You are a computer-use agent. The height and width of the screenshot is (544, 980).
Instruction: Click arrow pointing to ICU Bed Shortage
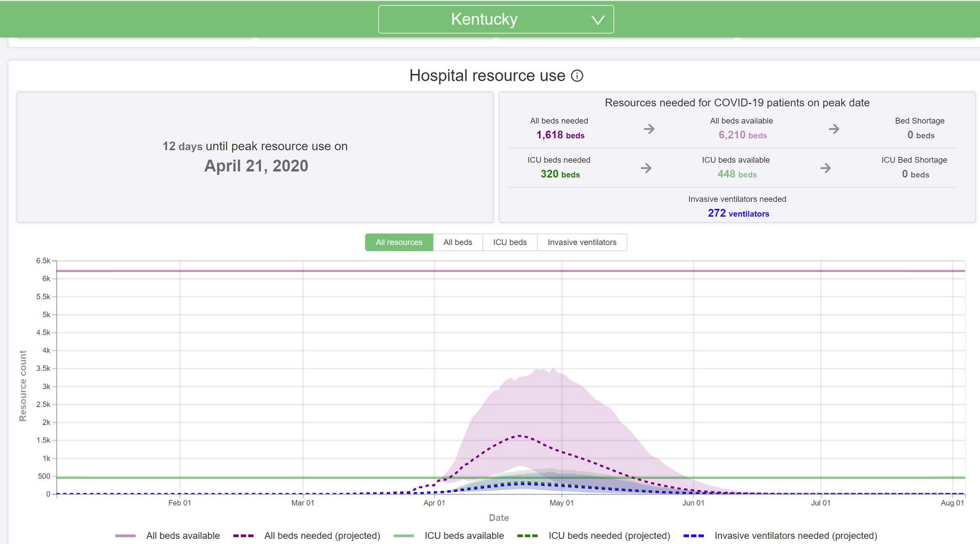coord(825,168)
